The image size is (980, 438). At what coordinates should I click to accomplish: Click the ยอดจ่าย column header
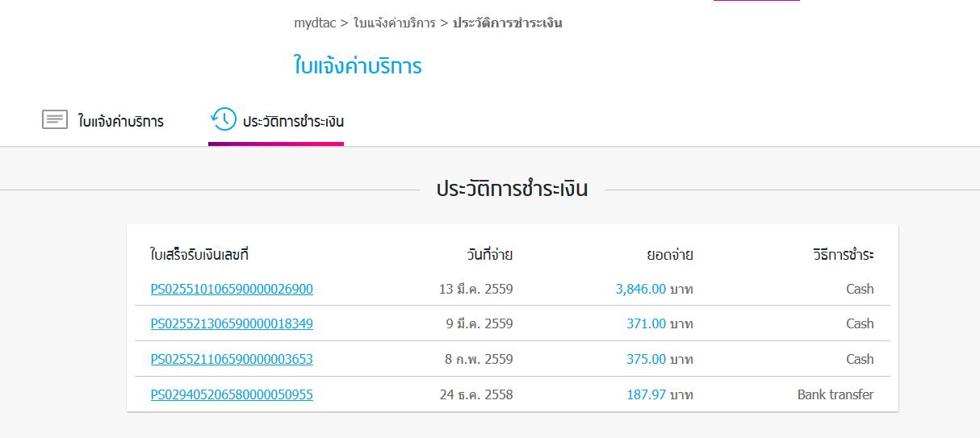(x=669, y=255)
